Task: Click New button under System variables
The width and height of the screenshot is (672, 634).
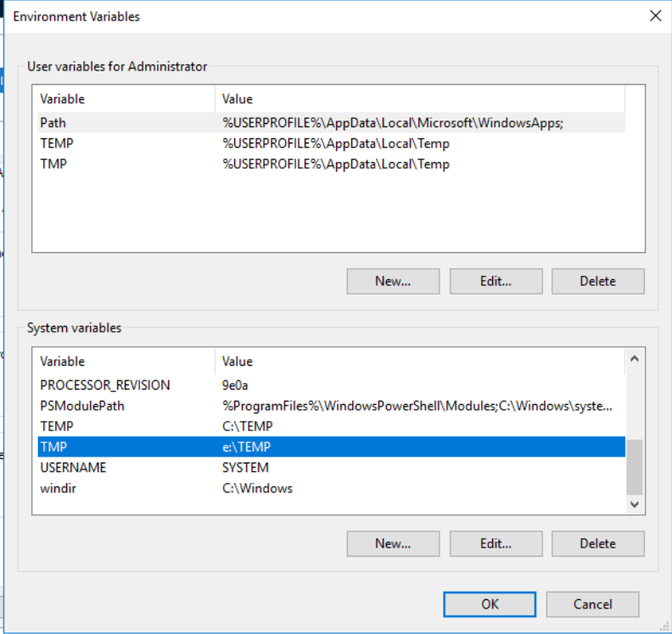Action: click(393, 543)
